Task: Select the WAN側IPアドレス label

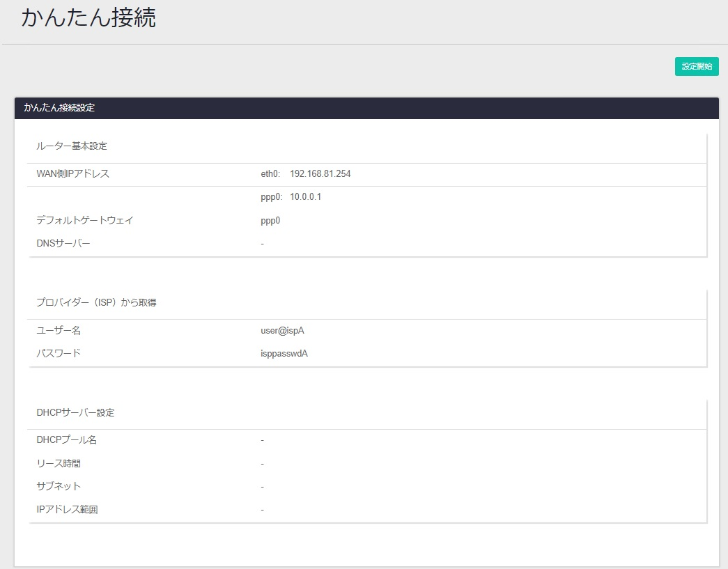Action: pos(73,173)
